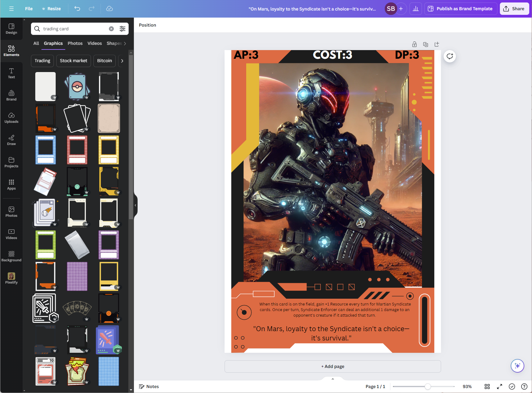
Task: Redo the last action
Action: [92, 9]
